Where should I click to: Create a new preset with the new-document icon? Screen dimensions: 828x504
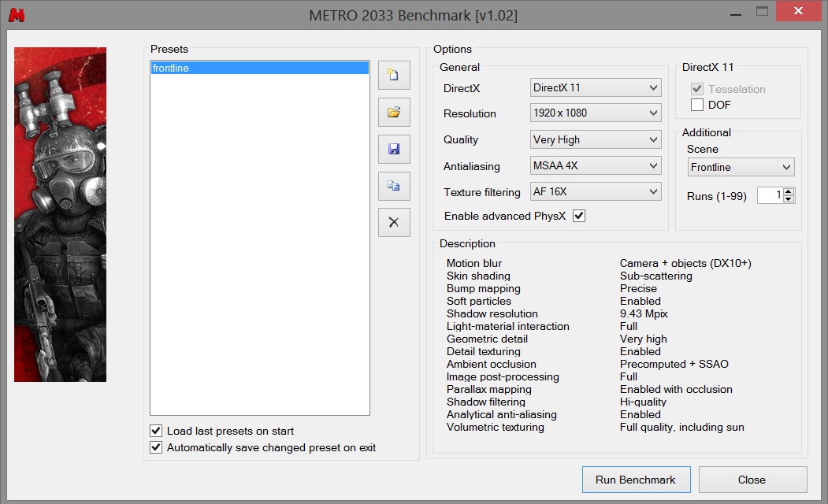click(x=394, y=75)
